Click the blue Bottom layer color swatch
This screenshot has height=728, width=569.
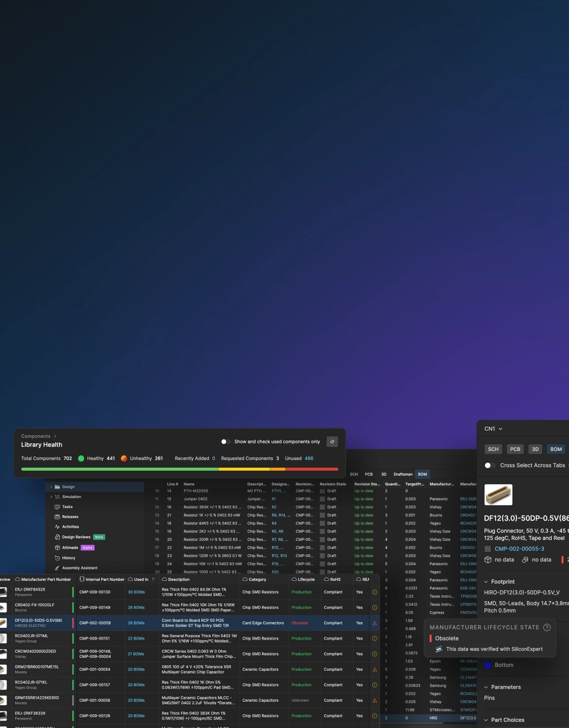point(488,665)
